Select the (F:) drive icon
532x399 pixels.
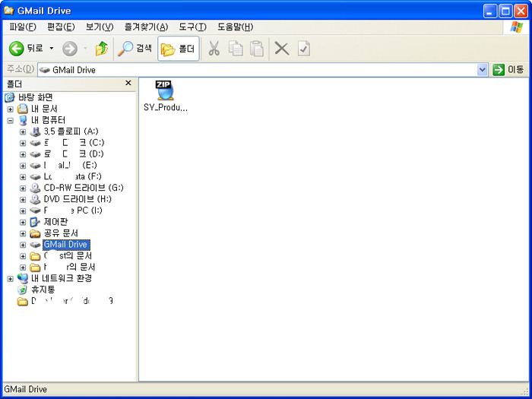click(35, 177)
